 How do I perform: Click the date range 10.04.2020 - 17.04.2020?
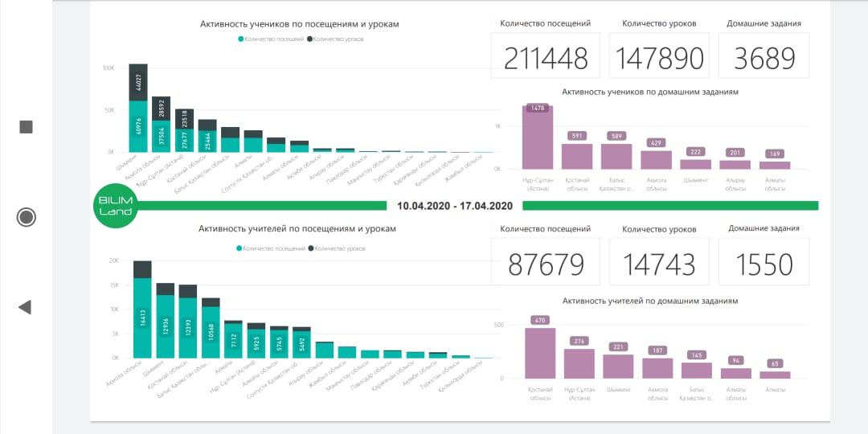click(455, 206)
